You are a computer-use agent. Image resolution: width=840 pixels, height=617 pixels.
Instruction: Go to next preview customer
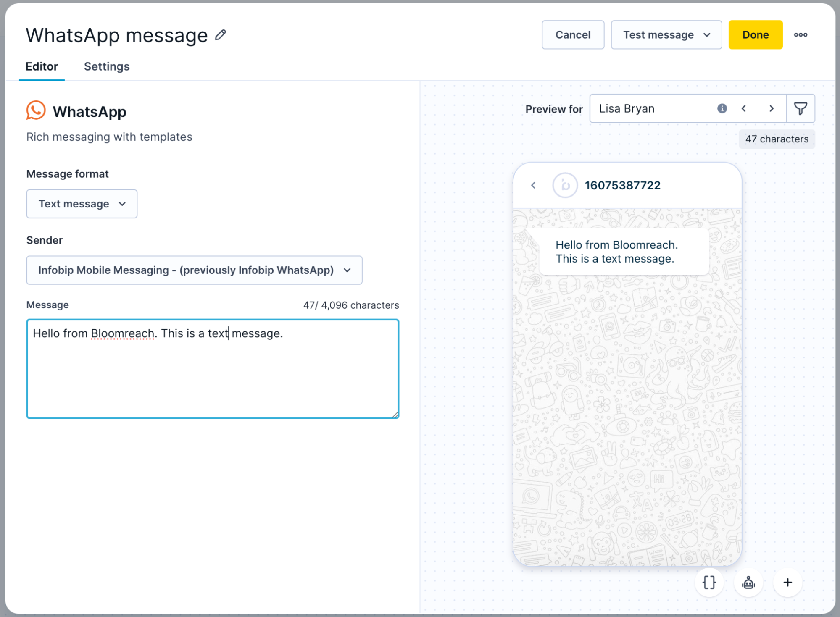(771, 109)
